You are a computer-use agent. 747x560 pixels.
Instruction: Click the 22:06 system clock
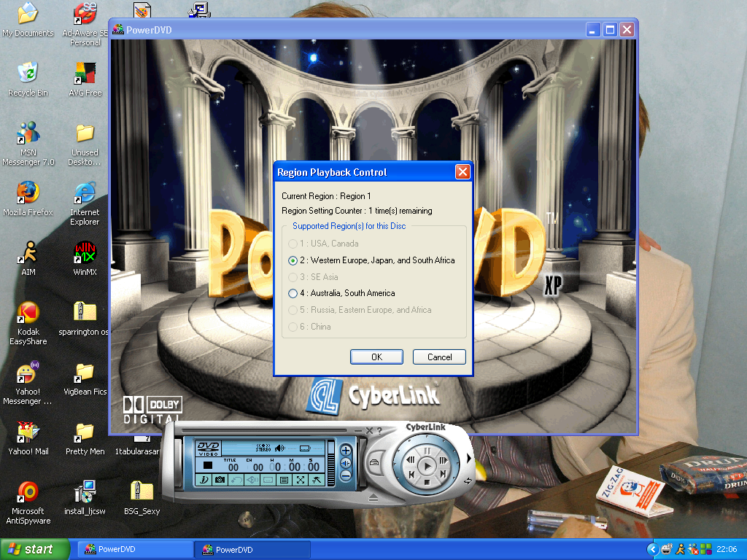pos(727,550)
